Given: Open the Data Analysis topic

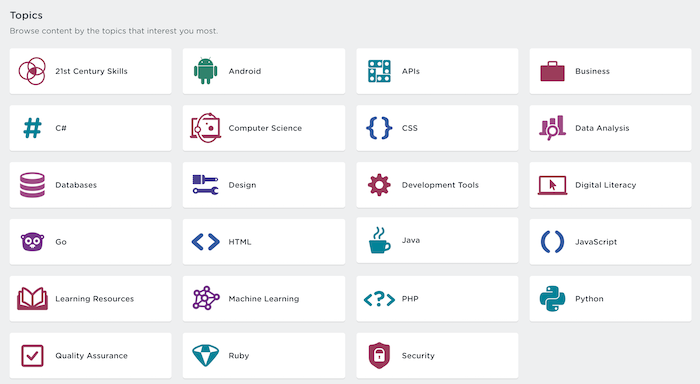Looking at the screenshot, I should pos(610,128).
